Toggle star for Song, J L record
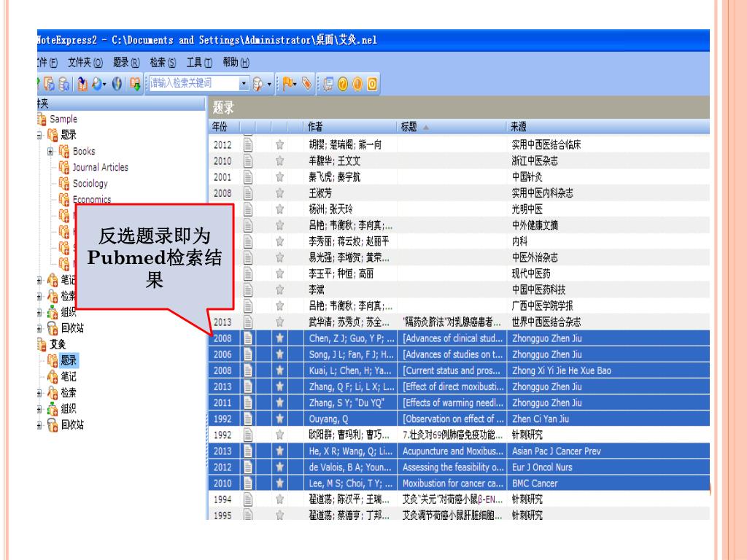The height and width of the screenshot is (560, 747). point(279,354)
